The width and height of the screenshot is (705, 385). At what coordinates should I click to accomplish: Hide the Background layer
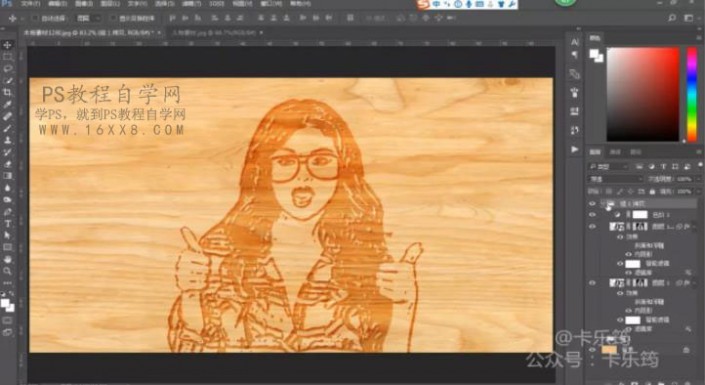[592, 350]
